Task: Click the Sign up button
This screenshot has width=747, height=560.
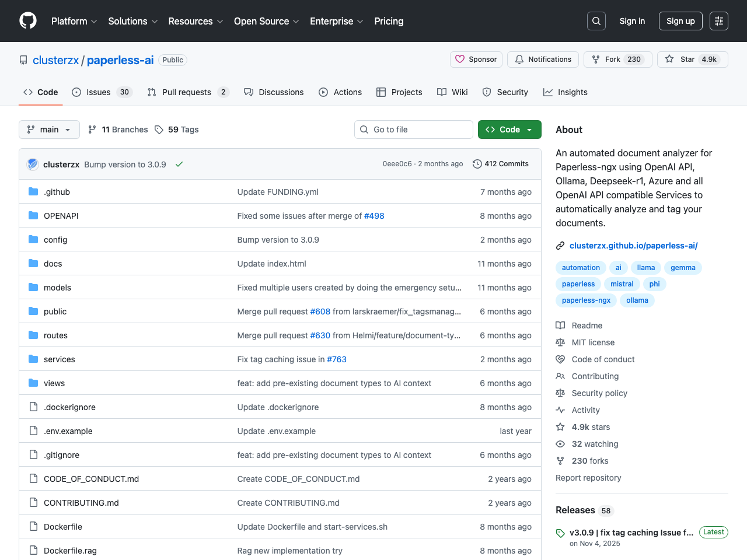Action: (680, 21)
